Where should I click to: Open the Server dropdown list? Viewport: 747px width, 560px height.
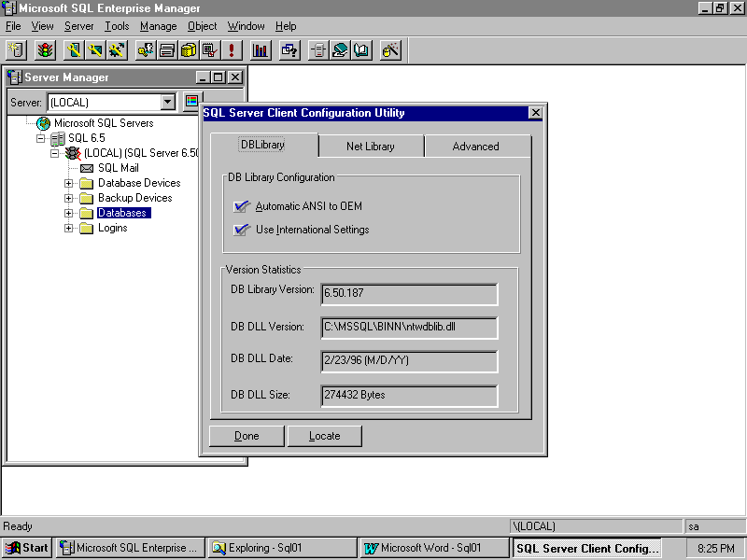pos(168,102)
